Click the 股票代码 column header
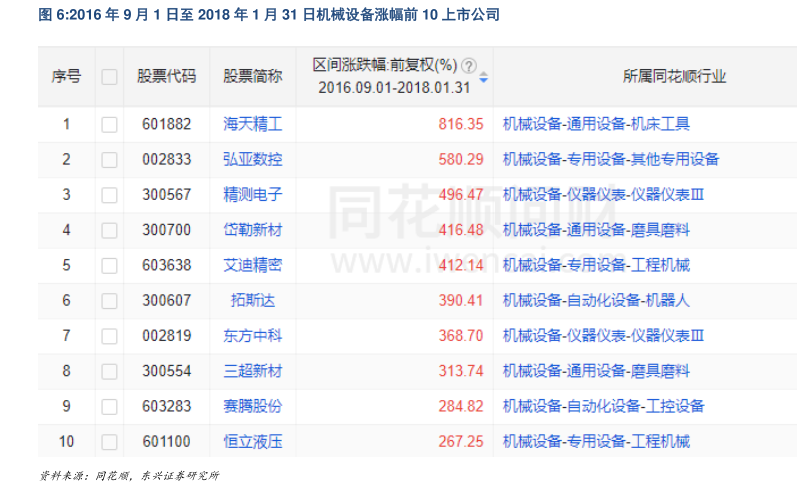 (x=166, y=77)
